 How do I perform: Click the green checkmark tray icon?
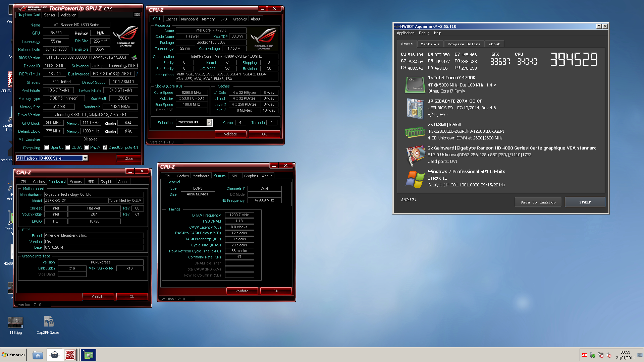[593, 355]
